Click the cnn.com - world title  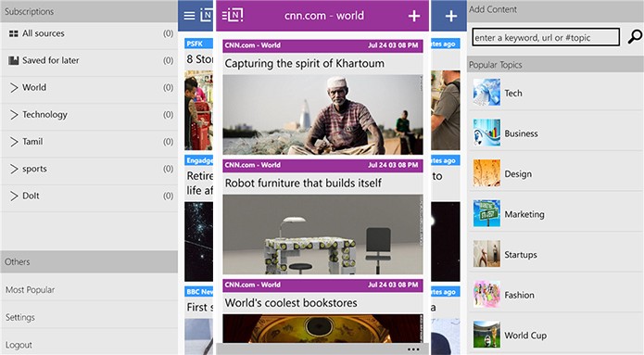point(324,16)
